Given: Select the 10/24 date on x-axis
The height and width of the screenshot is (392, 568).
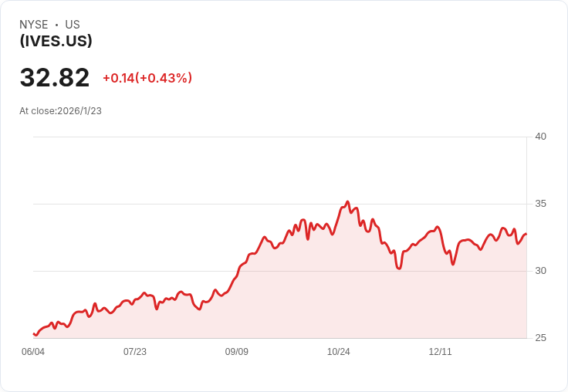Looking at the screenshot, I should tap(339, 352).
